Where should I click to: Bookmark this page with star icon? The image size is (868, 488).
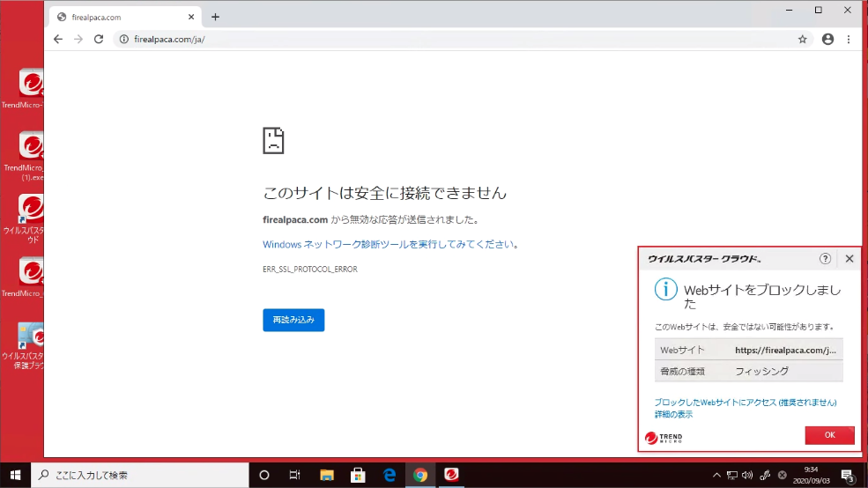coord(802,40)
